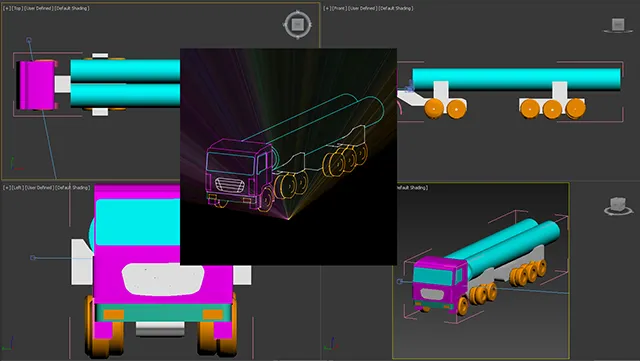Select the rightmost orange wheel in Front viewport

(x=575, y=109)
